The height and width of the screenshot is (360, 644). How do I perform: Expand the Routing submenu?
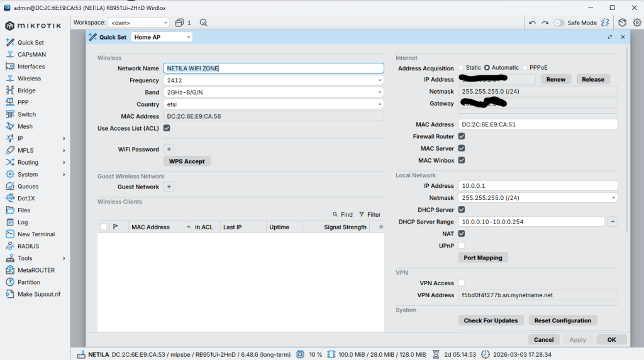[x=64, y=162]
